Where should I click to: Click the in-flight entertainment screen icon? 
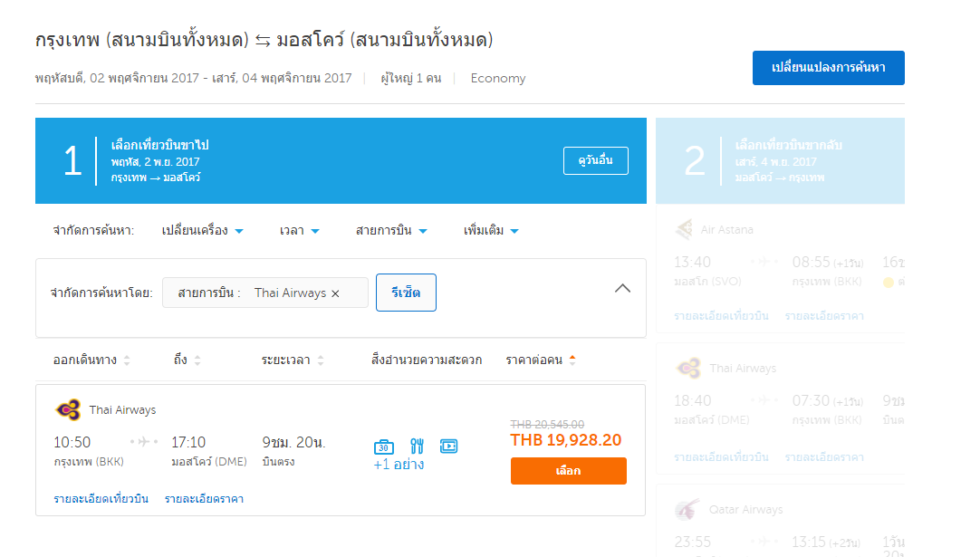coord(448,447)
